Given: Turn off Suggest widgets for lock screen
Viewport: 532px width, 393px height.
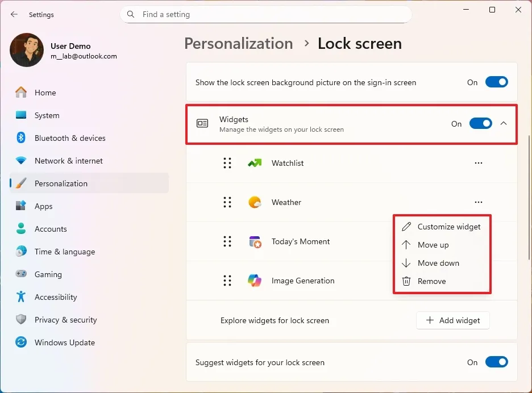Looking at the screenshot, I should [x=496, y=362].
